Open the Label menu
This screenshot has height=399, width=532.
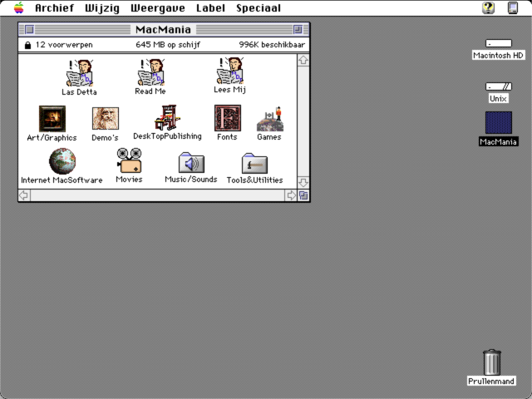click(x=210, y=8)
